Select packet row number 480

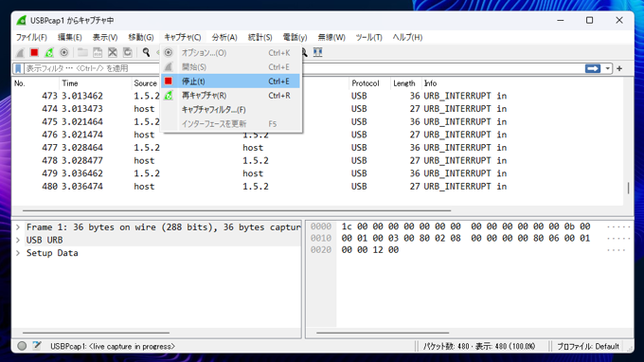[x=317, y=187]
